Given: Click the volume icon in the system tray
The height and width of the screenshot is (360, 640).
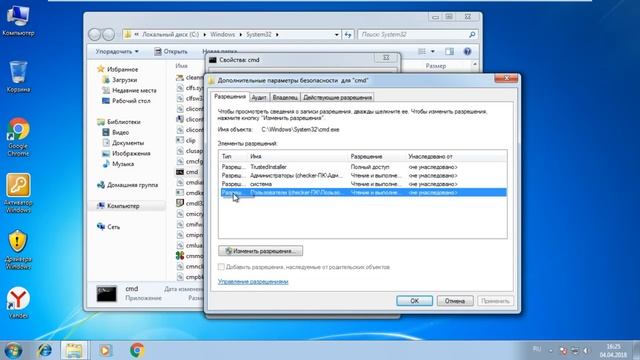Looking at the screenshot, I should pos(586,351).
